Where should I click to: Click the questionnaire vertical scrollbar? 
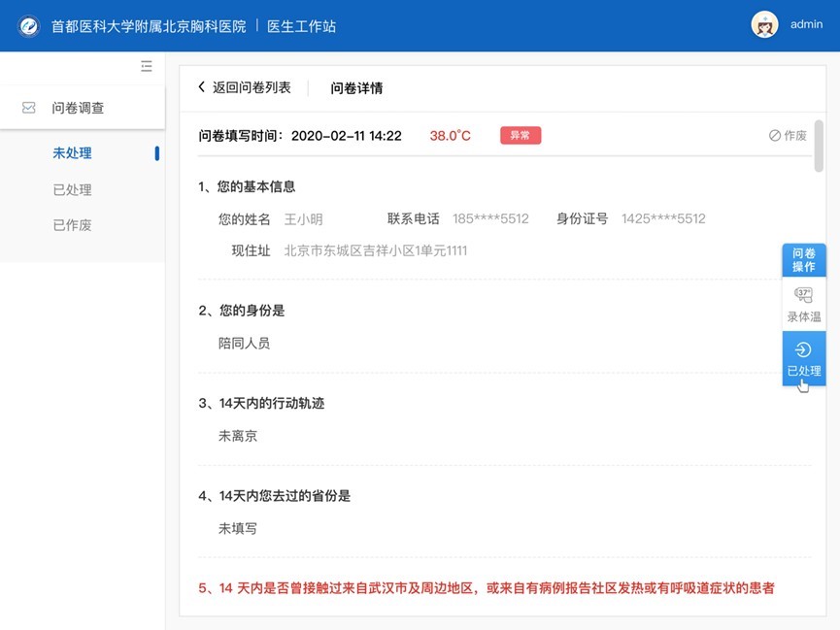[x=819, y=146]
